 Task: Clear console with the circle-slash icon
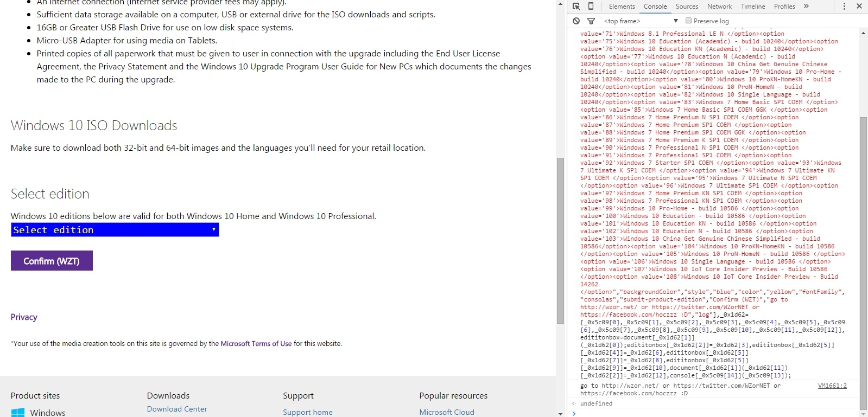[x=576, y=21]
